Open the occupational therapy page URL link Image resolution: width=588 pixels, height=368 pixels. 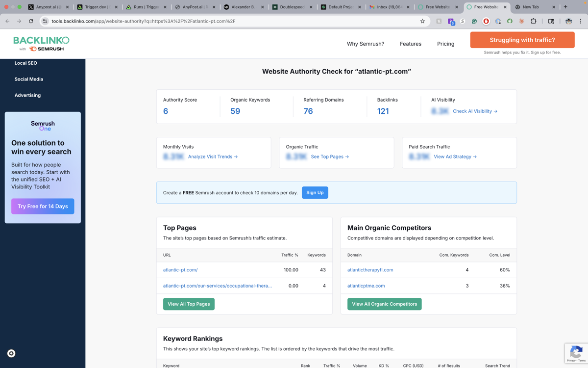[218, 286]
